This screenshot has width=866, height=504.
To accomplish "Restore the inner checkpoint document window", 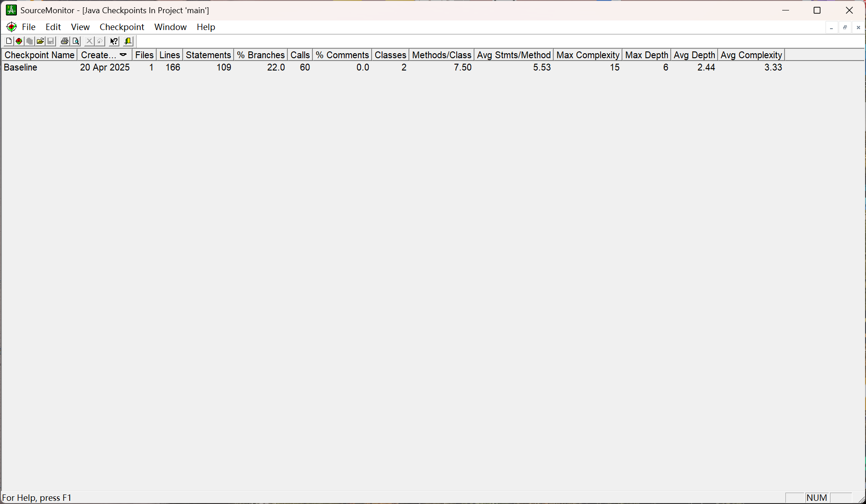I will (845, 28).
